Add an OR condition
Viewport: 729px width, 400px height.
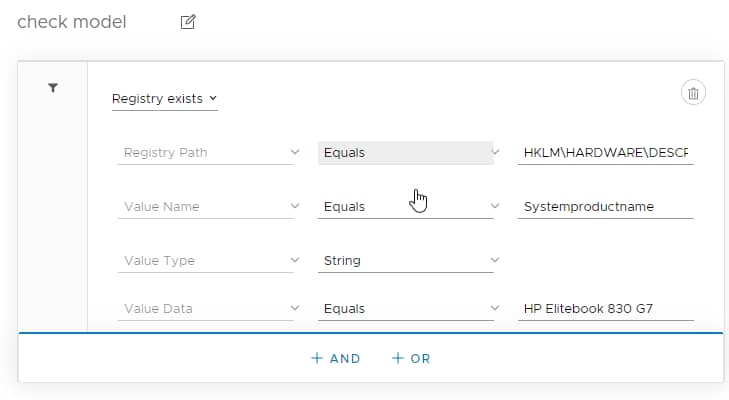point(411,358)
